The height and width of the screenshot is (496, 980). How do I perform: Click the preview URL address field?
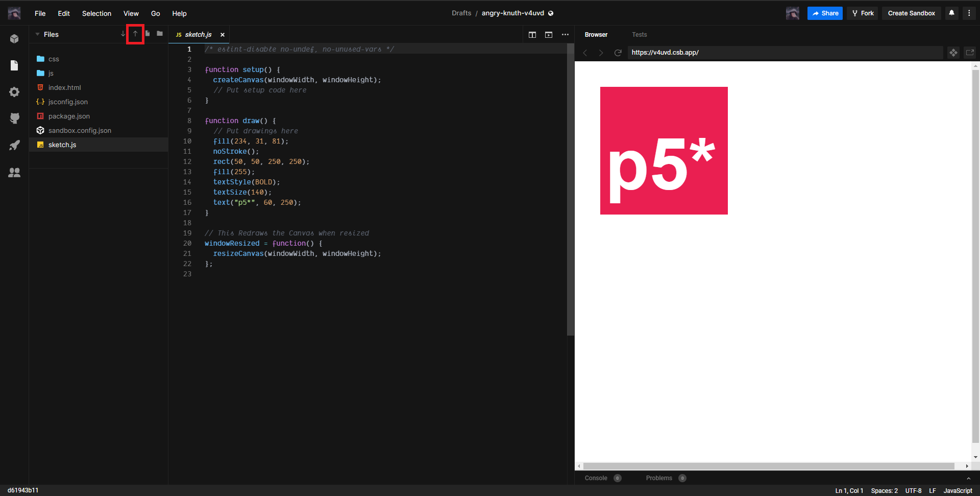click(x=785, y=53)
